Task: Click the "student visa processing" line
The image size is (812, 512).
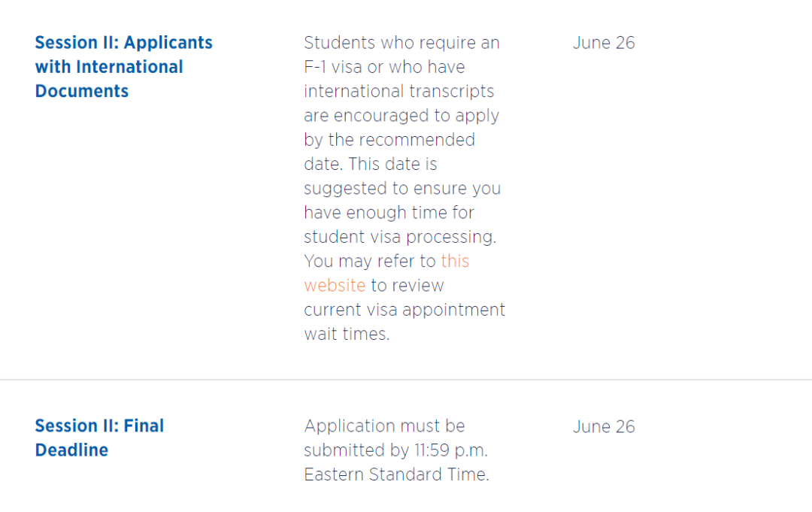Action: coord(400,237)
